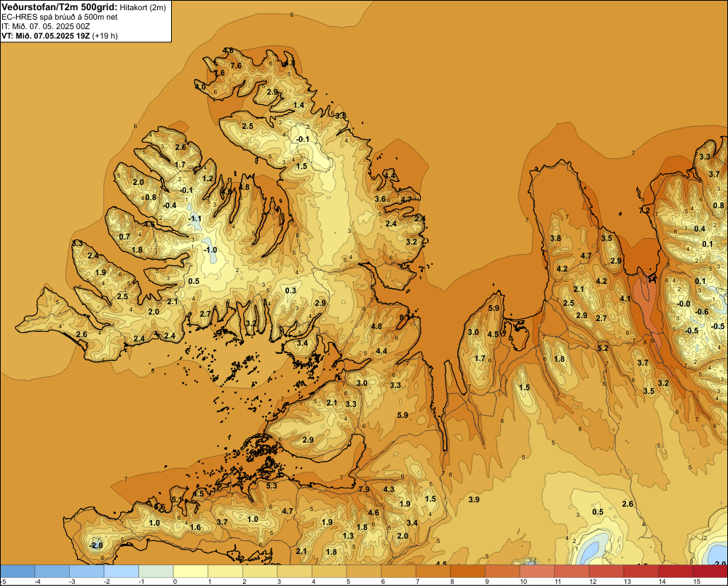Click the legend swatch between -3 and -2

[x=87, y=571]
